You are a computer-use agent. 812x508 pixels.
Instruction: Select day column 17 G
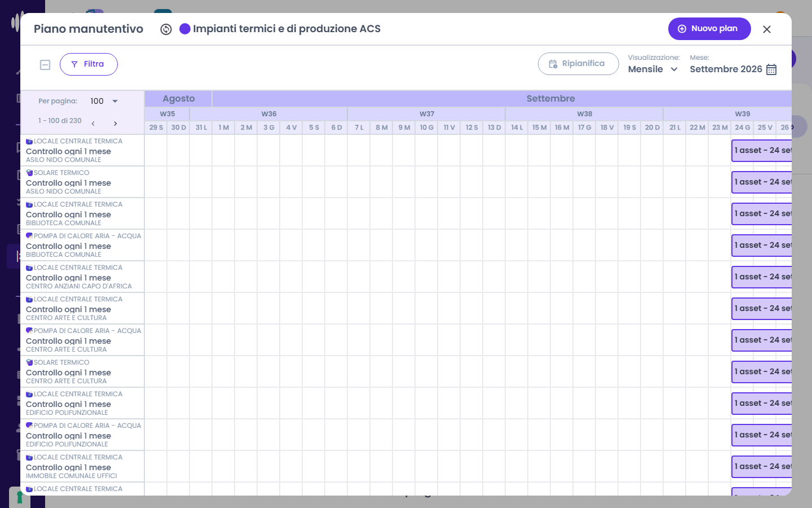[585, 128]
